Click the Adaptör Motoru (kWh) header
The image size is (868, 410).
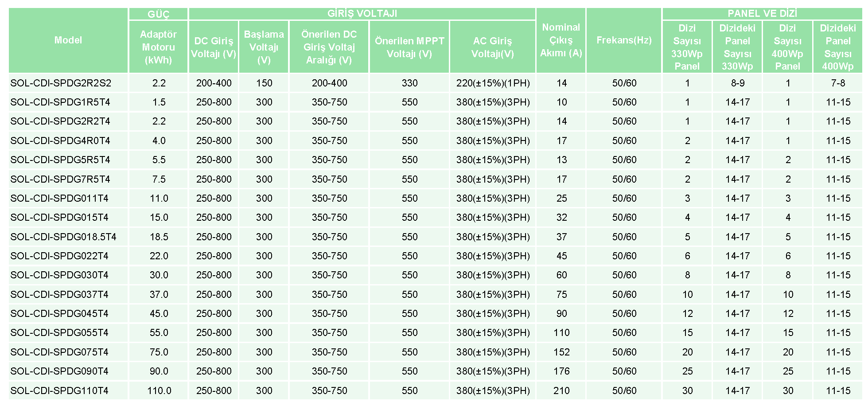point(158,47)
